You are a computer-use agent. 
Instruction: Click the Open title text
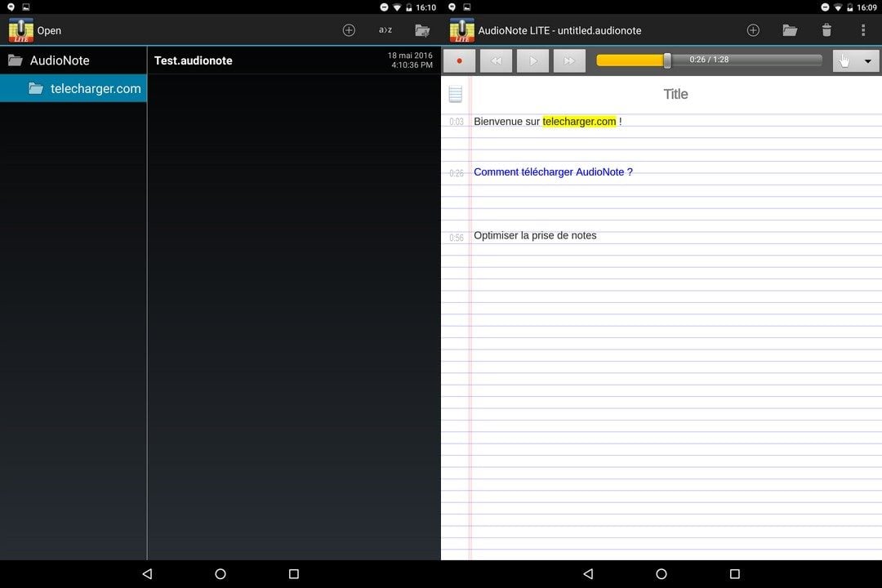click(x=49, y=31)
